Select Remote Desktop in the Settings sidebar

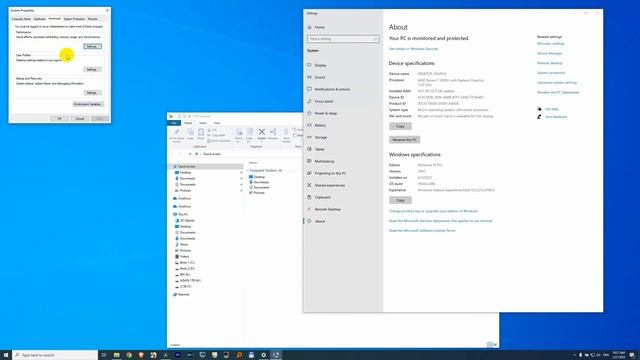(x=327, y=209)
